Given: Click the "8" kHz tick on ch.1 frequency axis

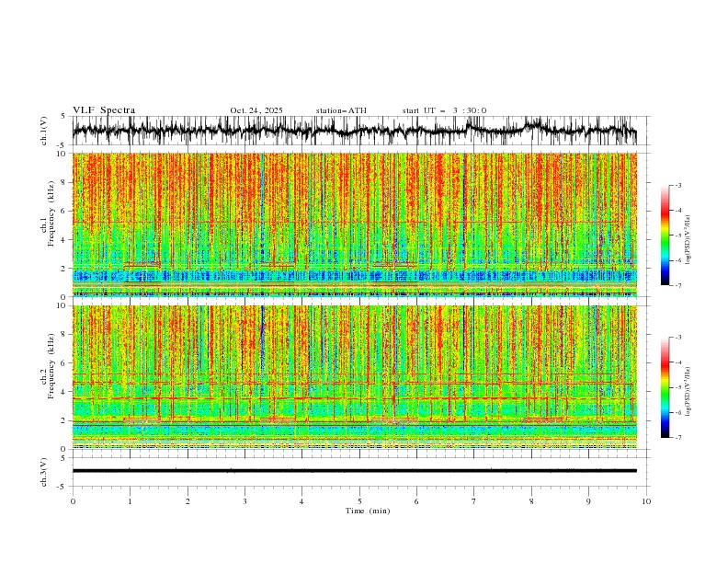Looking at the screenshot, I should pyautogui.click(x=64, y=182).
